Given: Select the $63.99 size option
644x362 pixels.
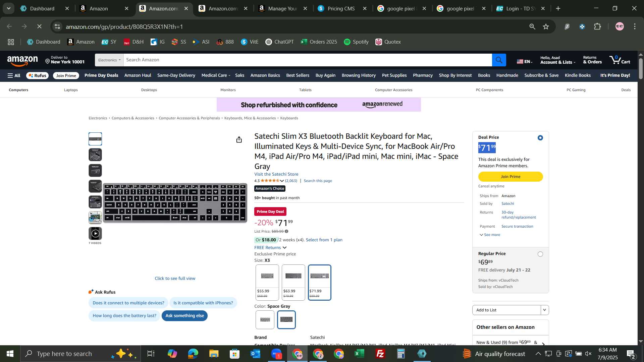Looking at the screenshot, I should point(293,283).
